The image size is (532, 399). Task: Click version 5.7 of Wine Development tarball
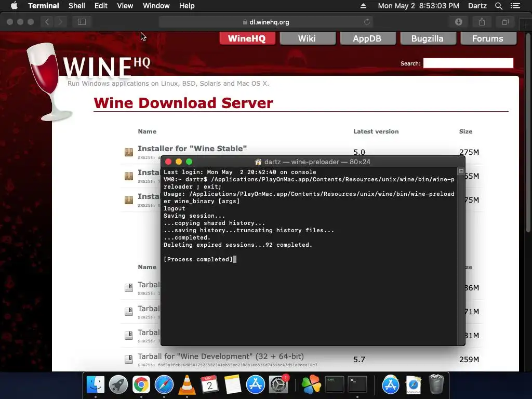(359, 360)
